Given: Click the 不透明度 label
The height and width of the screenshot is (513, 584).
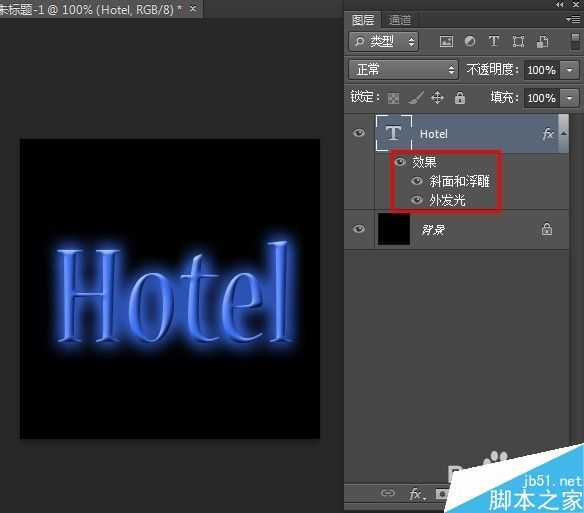Looking at the screenshot, I should pos(492,70).
